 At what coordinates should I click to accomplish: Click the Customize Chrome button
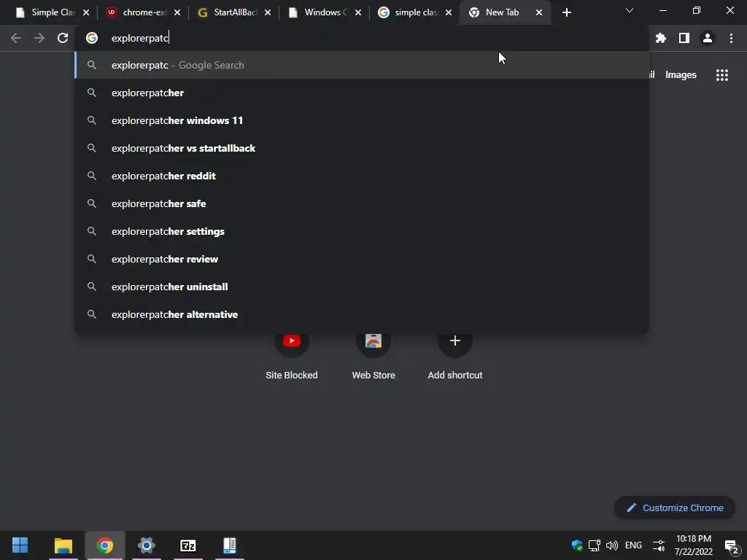tap(675, 507)
